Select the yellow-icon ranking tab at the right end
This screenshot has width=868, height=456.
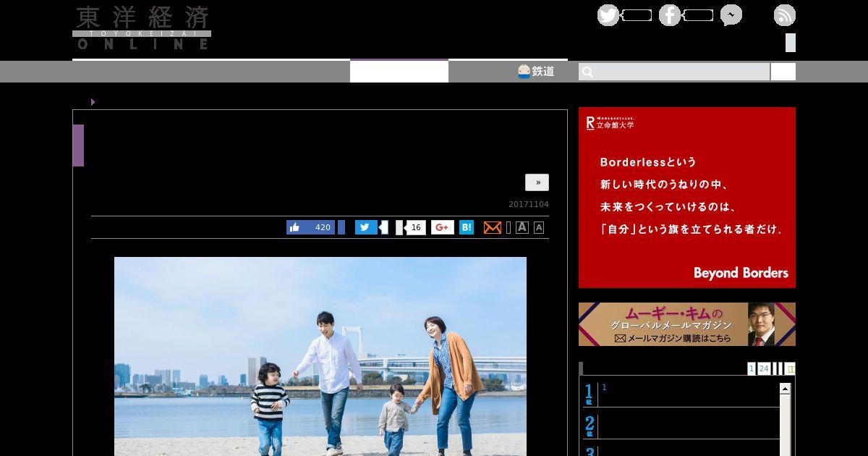790,368
